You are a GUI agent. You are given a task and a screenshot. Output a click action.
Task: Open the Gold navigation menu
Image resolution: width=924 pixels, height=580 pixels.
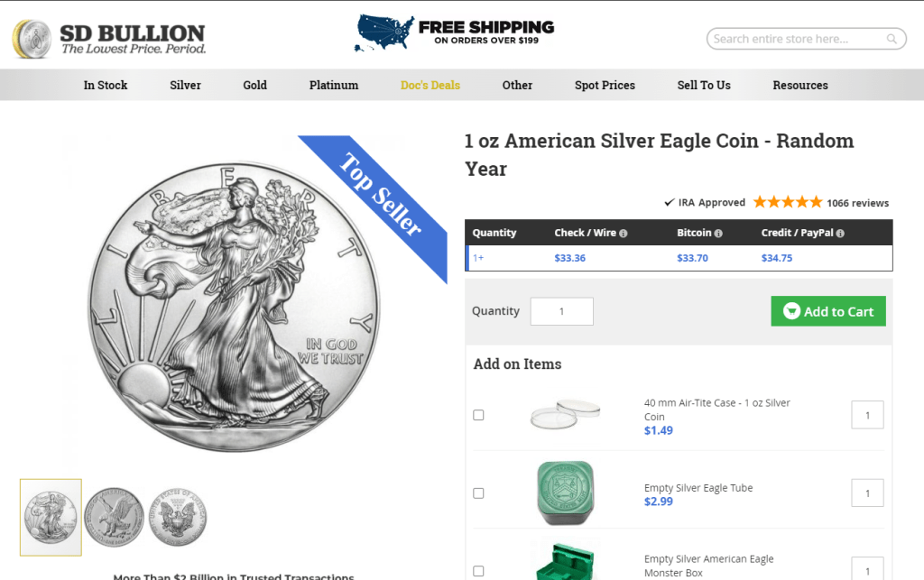pyautogui.click(x=255, y=85)
